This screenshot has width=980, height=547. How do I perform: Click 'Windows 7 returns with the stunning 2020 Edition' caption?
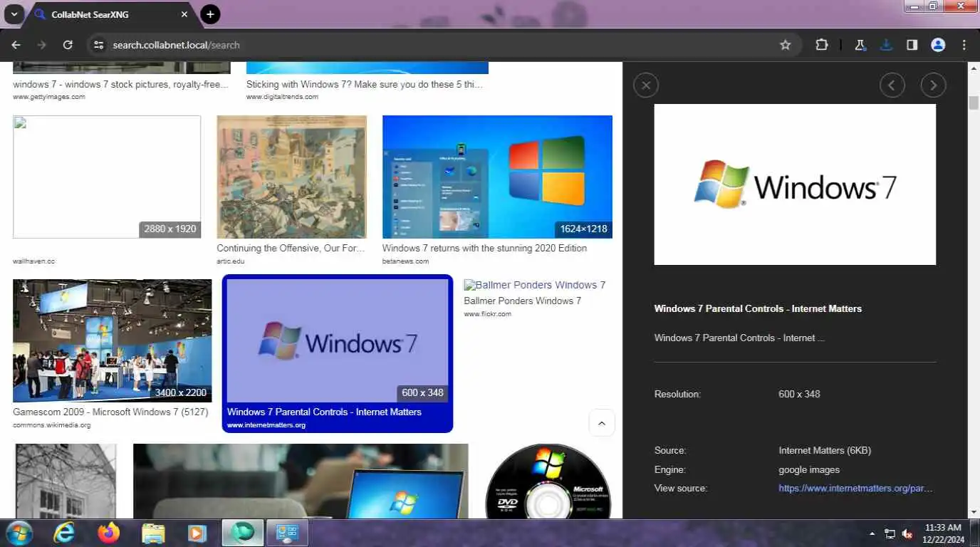[x=484, y=248]
